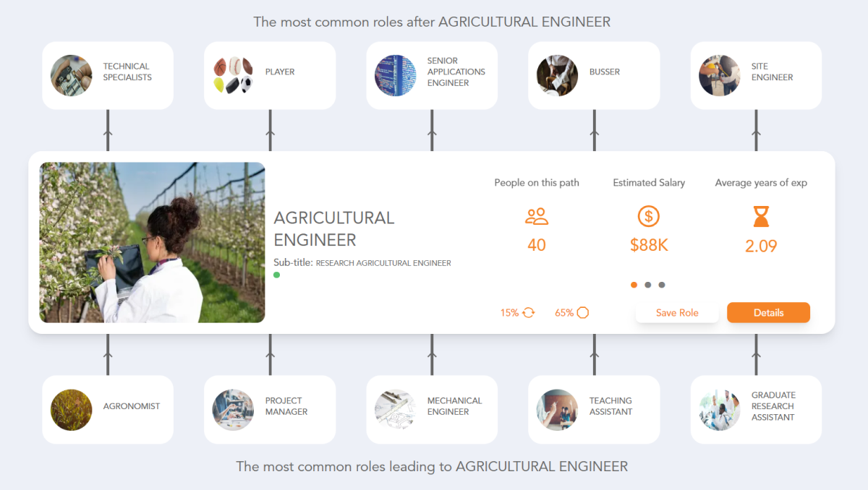Select the second carousel dot indicator
868x490 pixels.
648,285
